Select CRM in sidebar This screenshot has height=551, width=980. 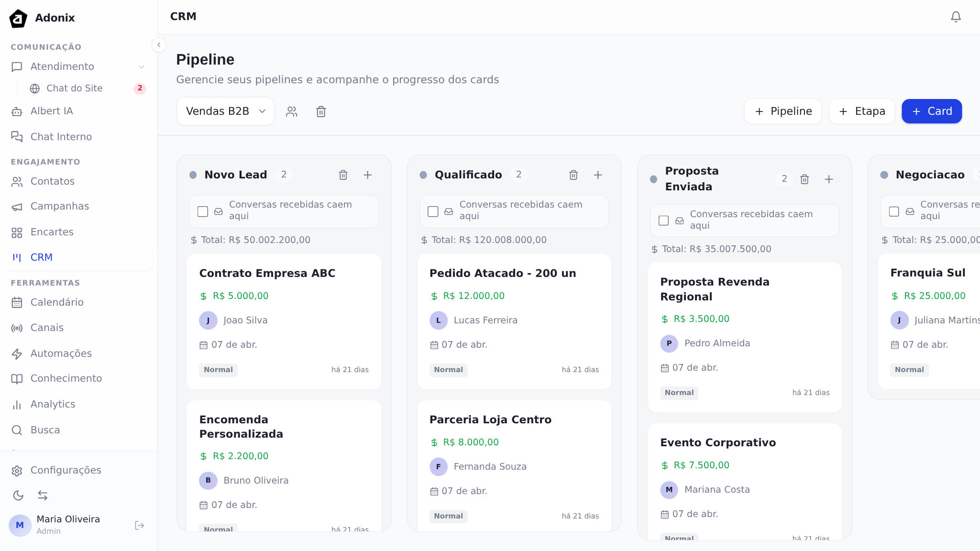tap(79, 258)
